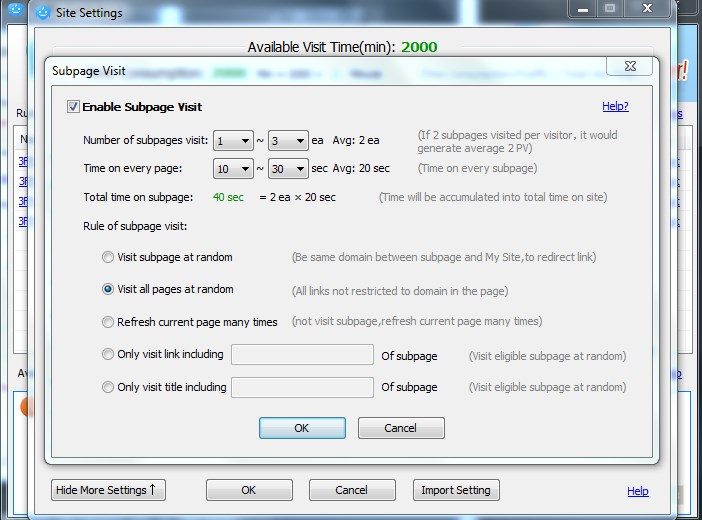702x520 pixels.
Task: Cancel the Subpage Visit dialog
Action: point(400,428)
